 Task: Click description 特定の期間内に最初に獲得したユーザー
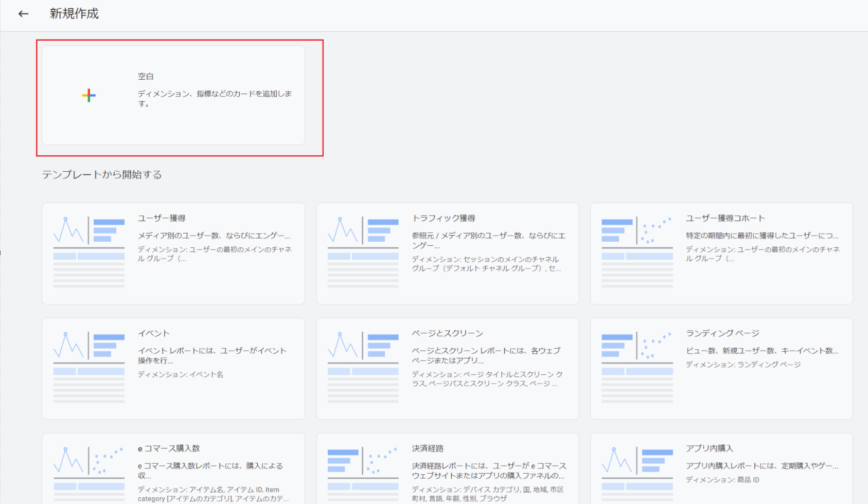(762, 236)
